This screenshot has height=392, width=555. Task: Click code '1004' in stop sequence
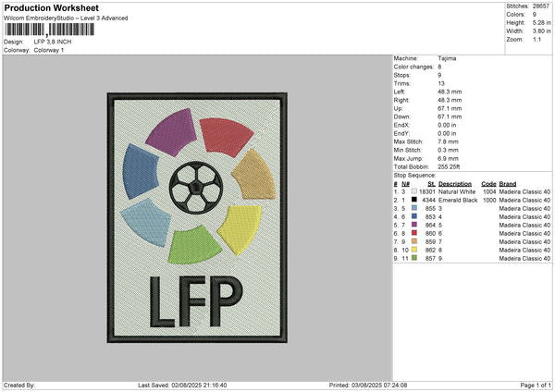[x=489, y=191]
